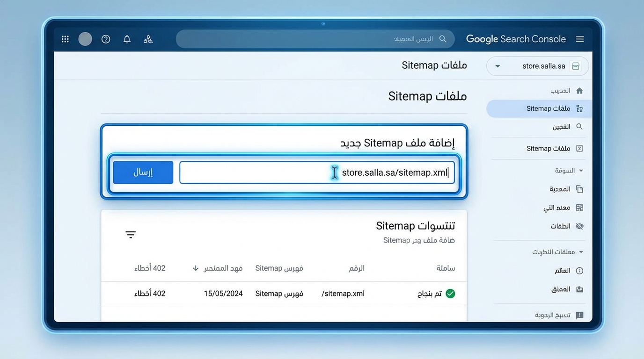644x359 pixels.
Task: Click the فهرس Sitemap column header
Action: click(279, 268)
